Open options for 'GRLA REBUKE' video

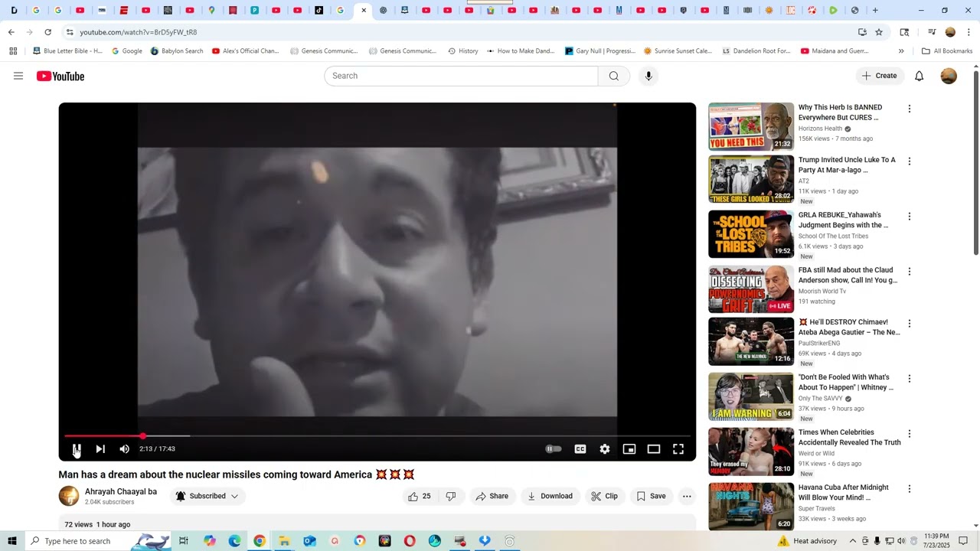[x=910, y=217]
